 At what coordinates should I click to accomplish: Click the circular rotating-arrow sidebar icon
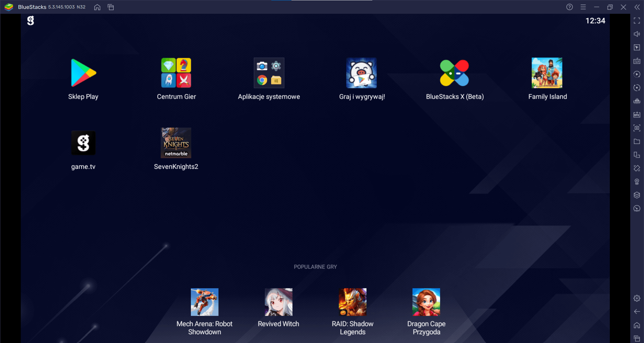(637, 88)
